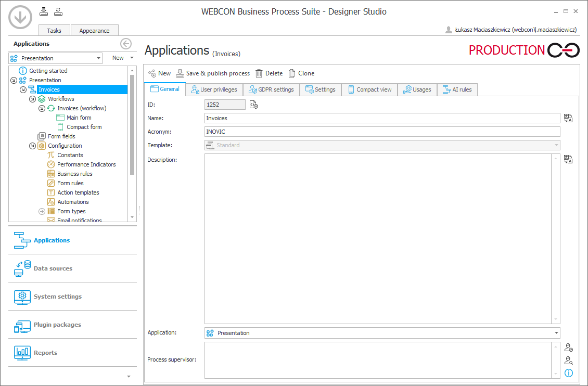Viewport: 588px width, 386px height.
Task: Open the Application Presentation dropdown
Action: pos(382,333)
